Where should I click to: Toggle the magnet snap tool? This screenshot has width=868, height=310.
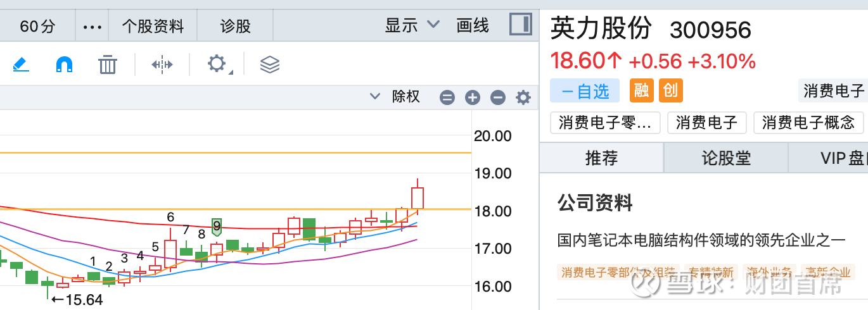coord(65,64)
